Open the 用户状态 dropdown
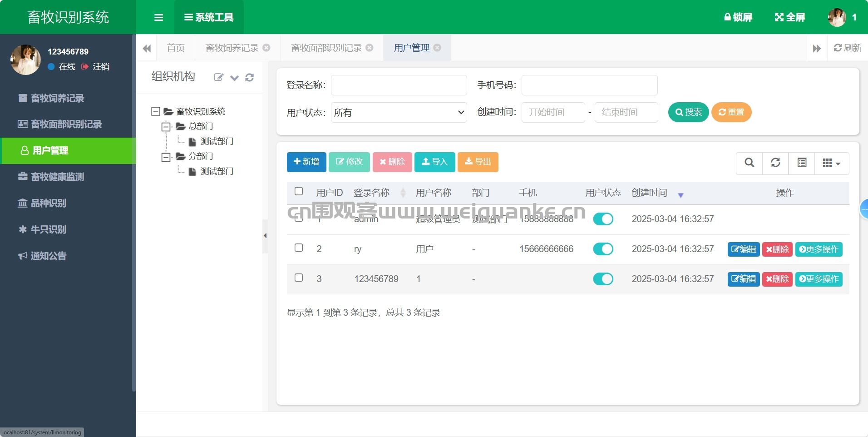 point(399,112)
